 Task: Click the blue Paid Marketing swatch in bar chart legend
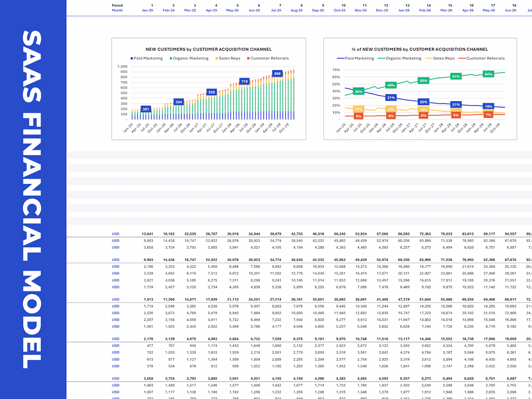tap(132, 59)
